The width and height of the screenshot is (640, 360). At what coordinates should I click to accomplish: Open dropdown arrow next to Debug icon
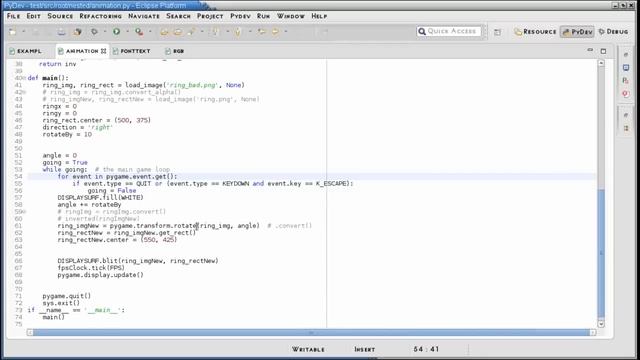pyautogui.click(x=105, y=31)
